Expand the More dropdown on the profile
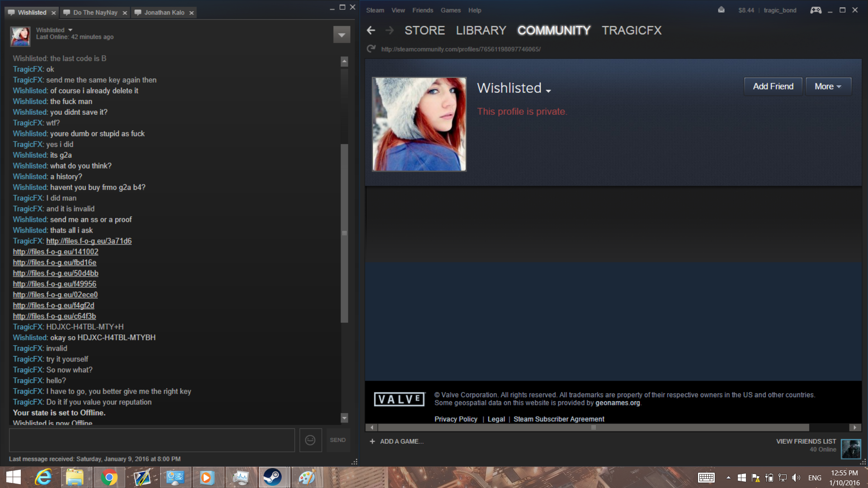The height and width of the screenshot is (488, 868). tap(828, 86)
